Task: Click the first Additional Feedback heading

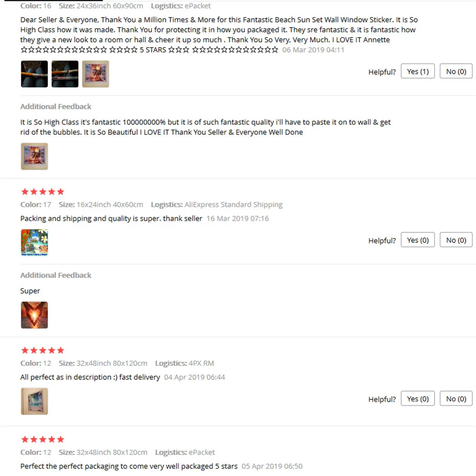Action: (x=56, y=107)
